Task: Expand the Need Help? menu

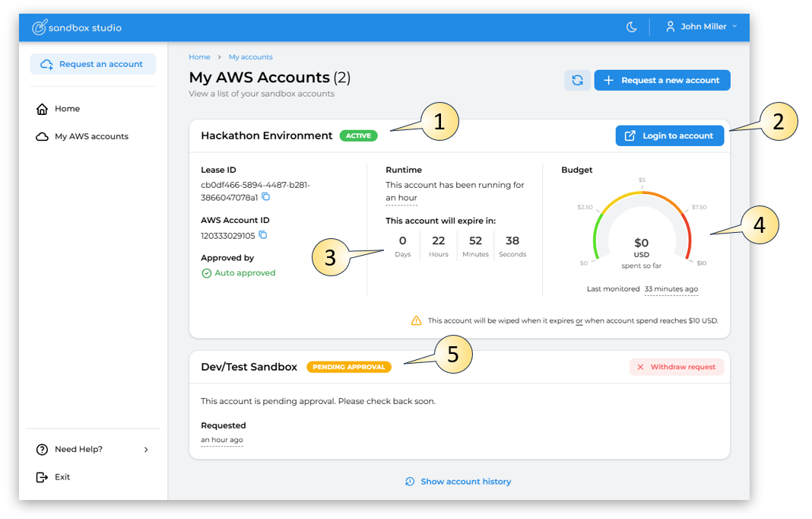Action: point(92,450)
